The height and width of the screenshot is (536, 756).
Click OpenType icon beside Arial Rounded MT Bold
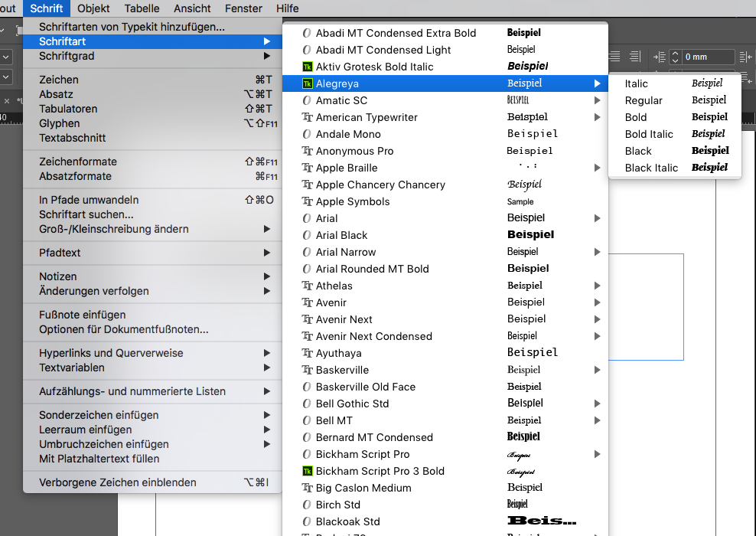tap(307, 269)
